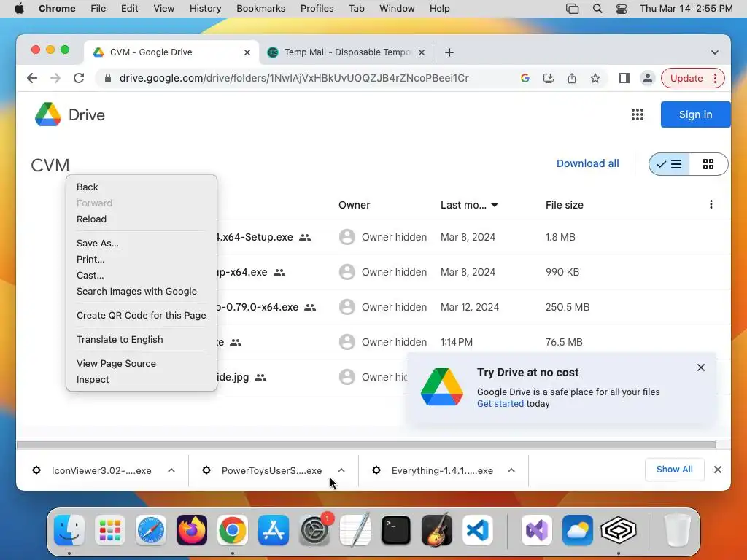
Task: Expand options for the PowerToysUserS download
Action: [x=341, y=470]
